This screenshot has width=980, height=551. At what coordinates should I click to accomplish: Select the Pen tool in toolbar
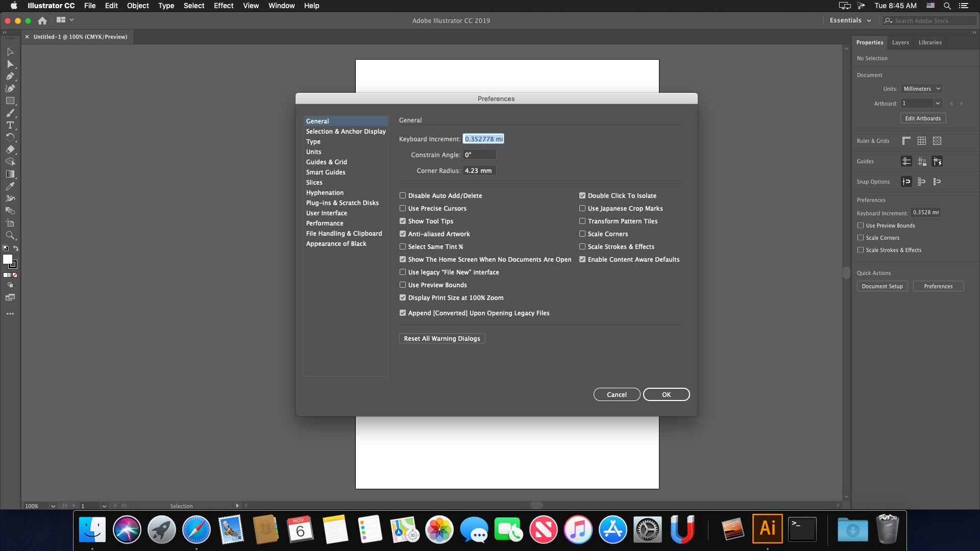pyautogui.click(x=10, y=76)
